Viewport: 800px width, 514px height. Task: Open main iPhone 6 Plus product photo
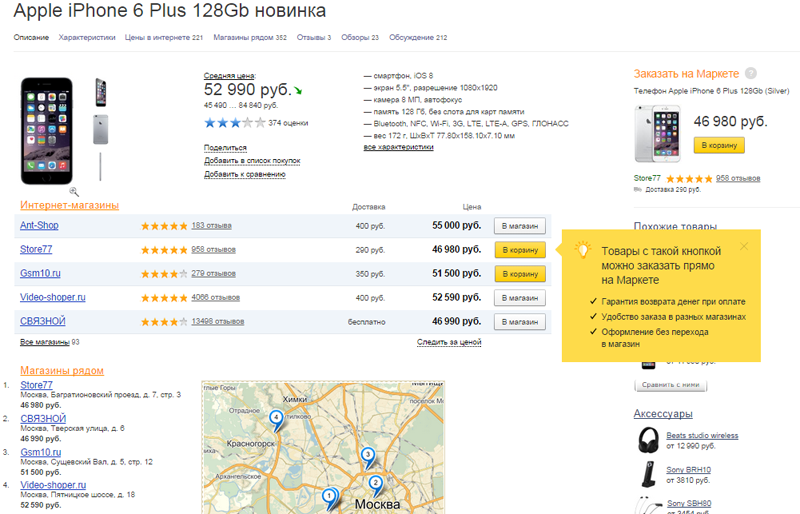[46, 131]
